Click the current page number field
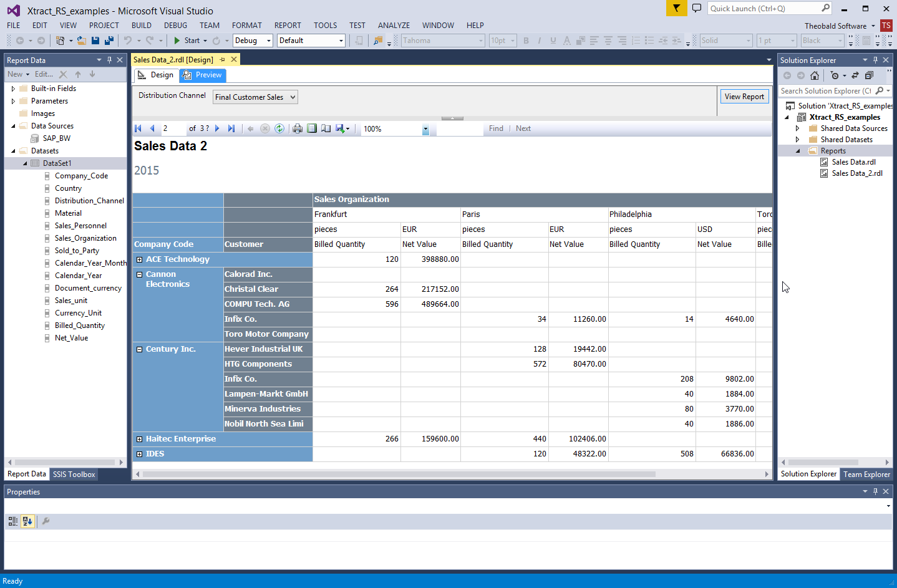Image resolution: width=897 pixels, height=588 pixels. (x=173, y=128)
